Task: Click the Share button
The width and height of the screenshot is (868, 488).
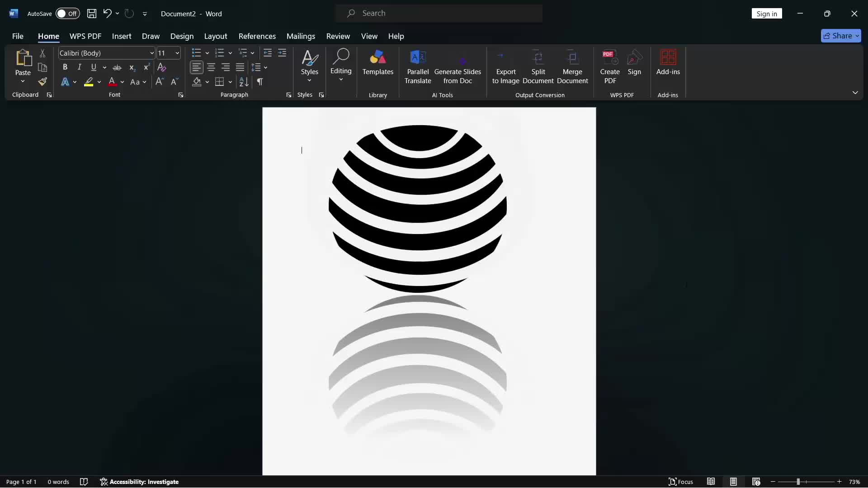Action: pos(841,36)
